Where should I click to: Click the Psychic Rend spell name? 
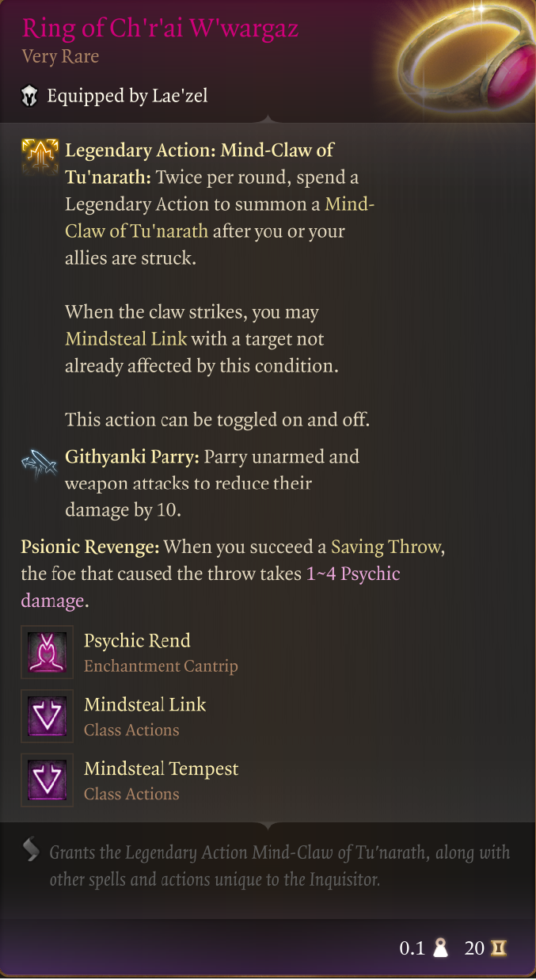coord(137,640)
